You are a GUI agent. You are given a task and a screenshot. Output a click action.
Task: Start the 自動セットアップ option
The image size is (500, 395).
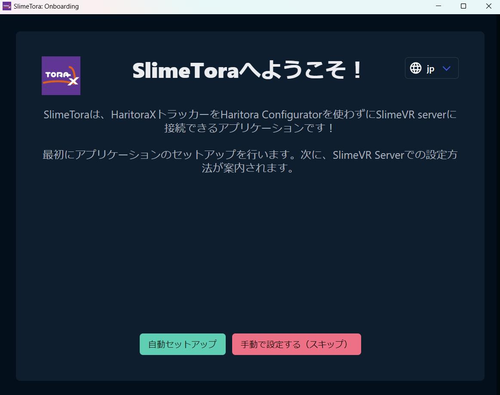tap(183, 344)
